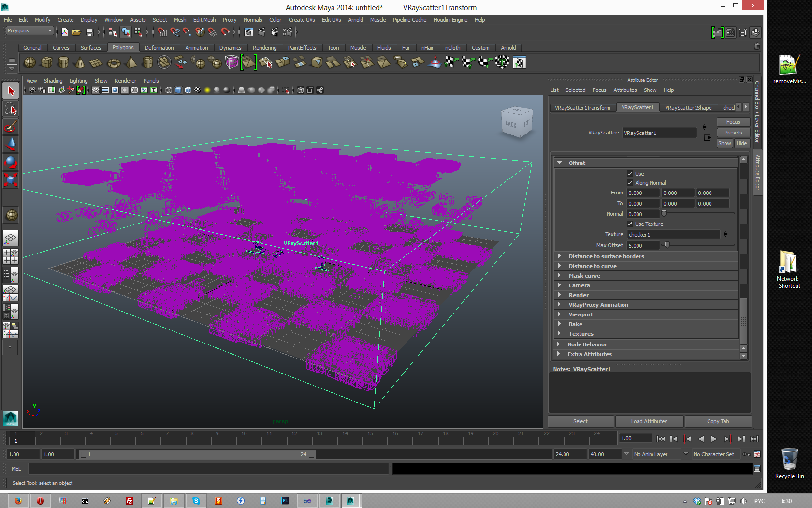Create a Polygon Cylinder from the shelf
Viewport: 812px width, 508px height.
pyautogui.click(x=63, y=62)
